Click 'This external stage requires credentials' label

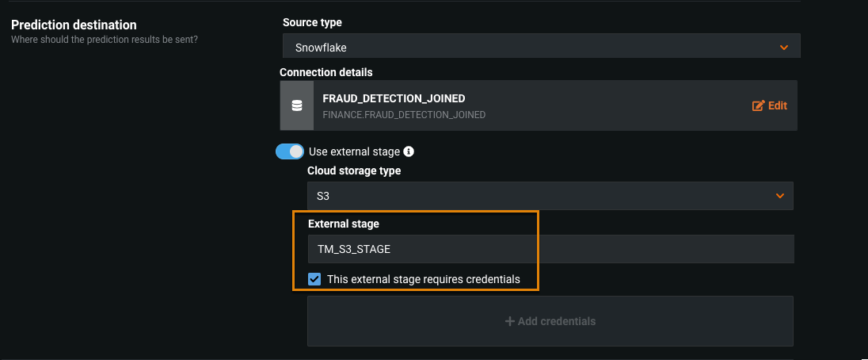[423, 279]
